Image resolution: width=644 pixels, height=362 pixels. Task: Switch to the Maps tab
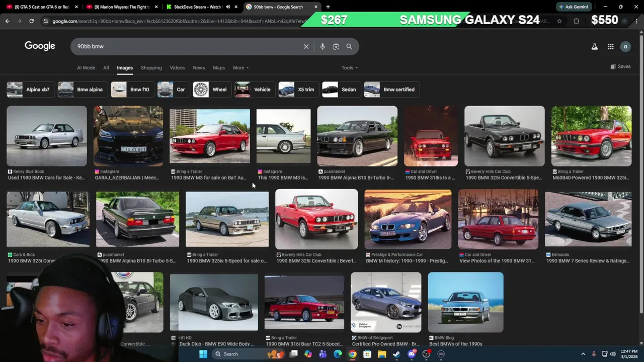[219, 67]
